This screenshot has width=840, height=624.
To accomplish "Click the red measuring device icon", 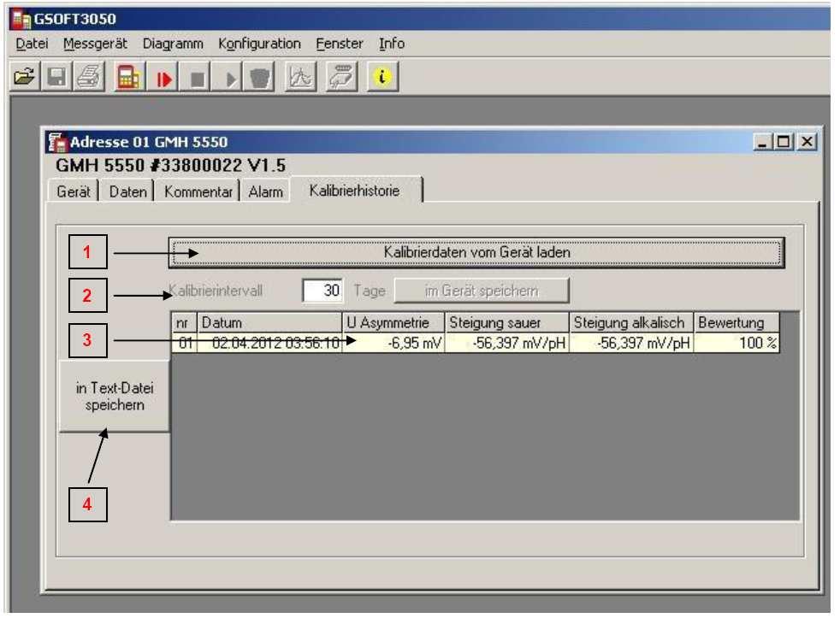I will [128, 78].
